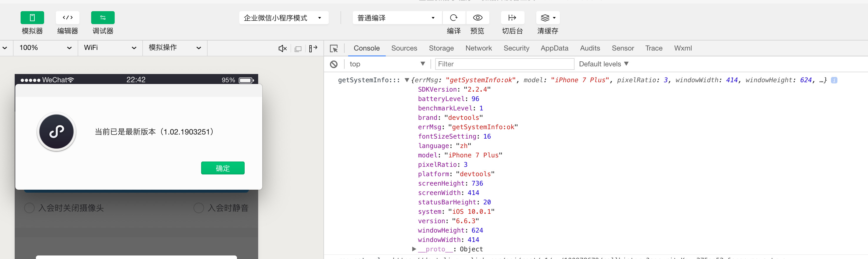Click the simulator (模拟器) toggle icon
Image resolution: width=868 pixels, height=259 pixels.
(32, 18)
